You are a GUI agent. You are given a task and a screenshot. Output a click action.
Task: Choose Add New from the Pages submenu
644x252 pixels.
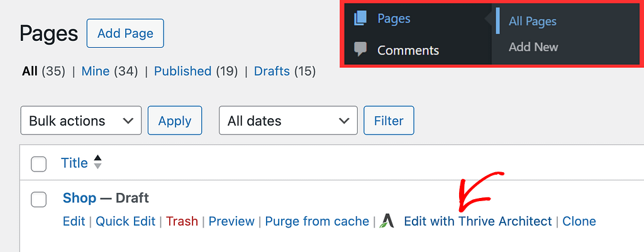click(x=533, y=47)
